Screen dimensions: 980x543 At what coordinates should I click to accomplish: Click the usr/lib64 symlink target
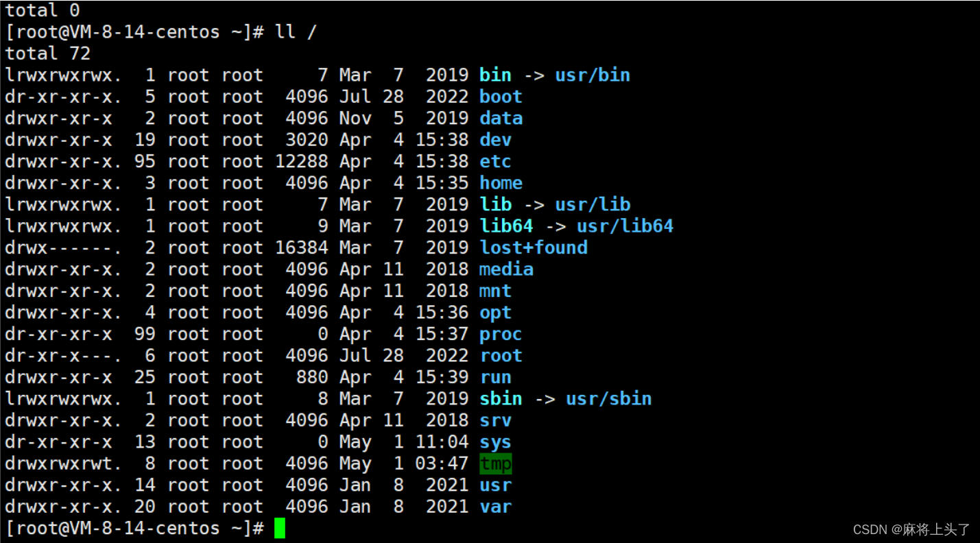click(x=625, y=226)
